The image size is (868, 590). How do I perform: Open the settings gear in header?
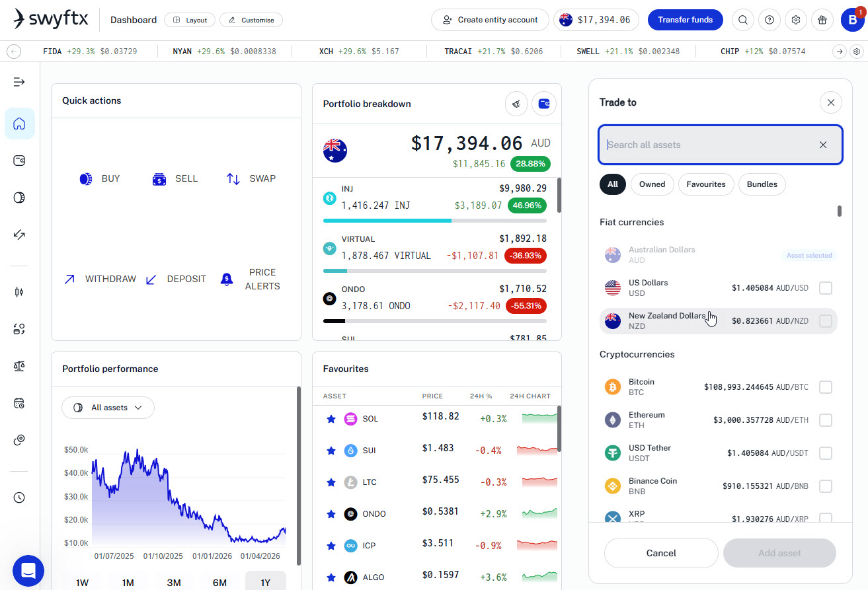pos(796,20)
